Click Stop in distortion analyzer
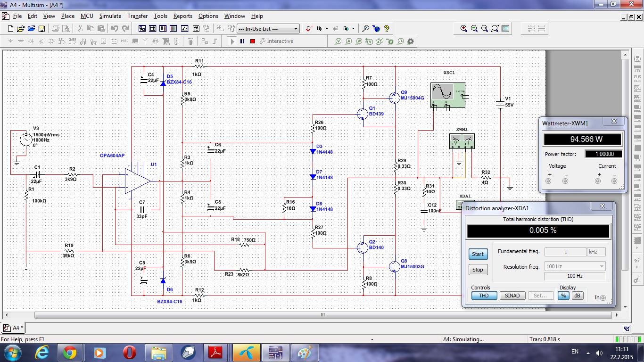Viewport: 644px width, 362px height. (478, 270)
